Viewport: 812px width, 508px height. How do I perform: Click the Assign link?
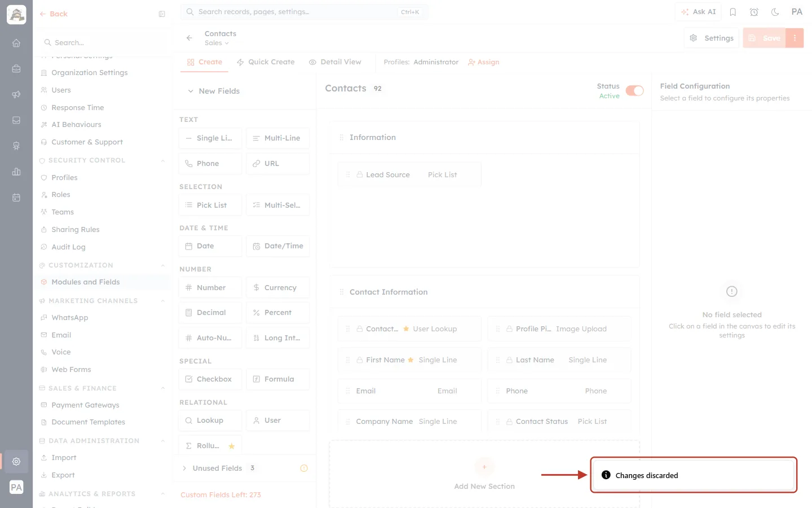coord(484,62)
